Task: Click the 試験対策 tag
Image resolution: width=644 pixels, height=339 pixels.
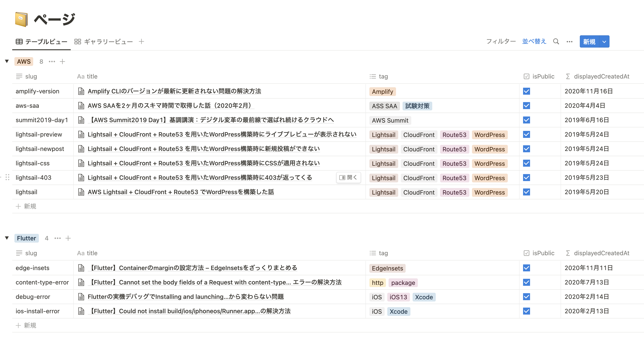Action: (x=417, y=106)
